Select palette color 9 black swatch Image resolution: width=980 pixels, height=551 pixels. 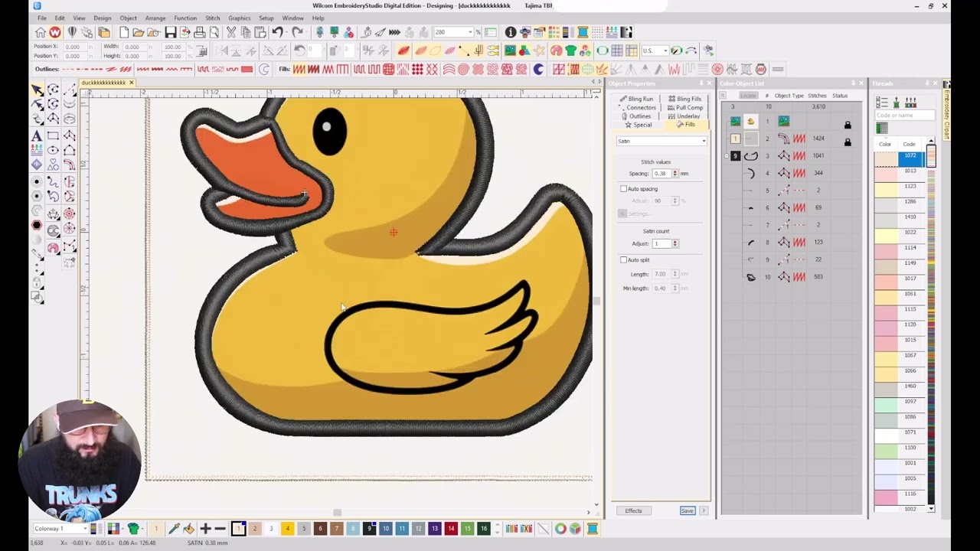click(x=369, y=529)
